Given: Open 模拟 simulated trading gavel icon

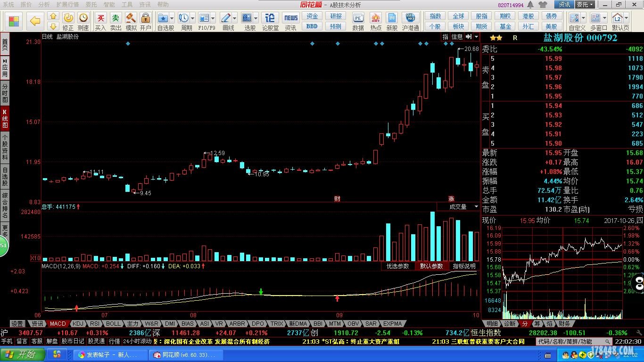Looking at the screenshot, I should [x=131, y=21].
